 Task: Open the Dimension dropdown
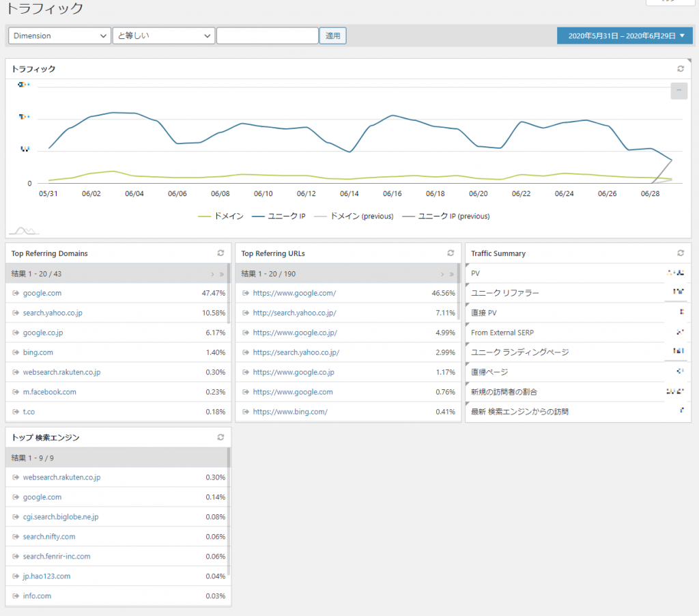click(x=59, y=36)
